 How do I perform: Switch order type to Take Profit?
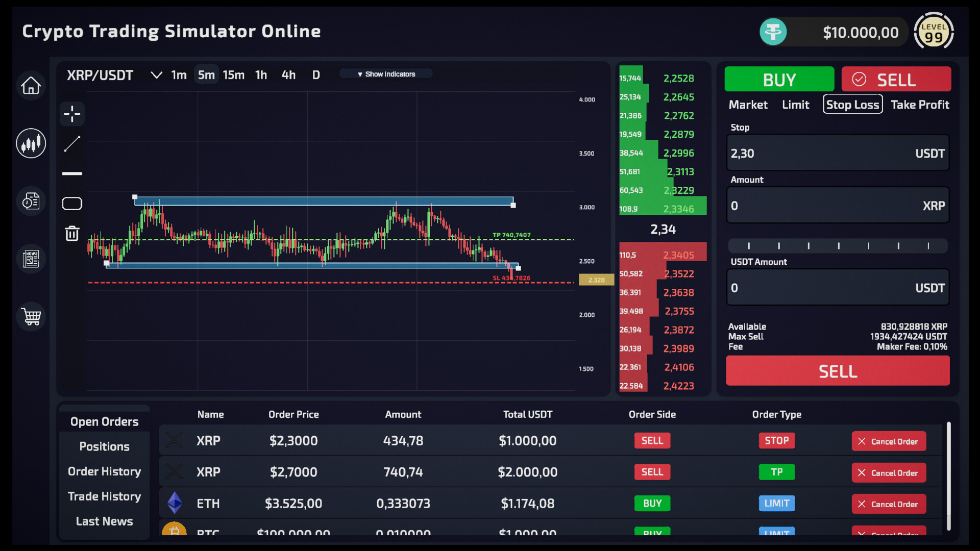click(x=920, y=105)
